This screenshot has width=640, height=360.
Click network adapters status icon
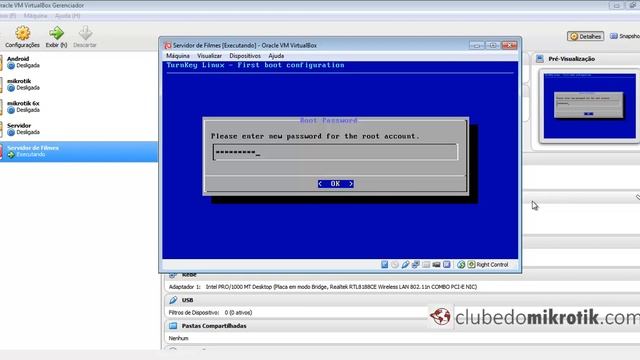click(x=416, y=264)
